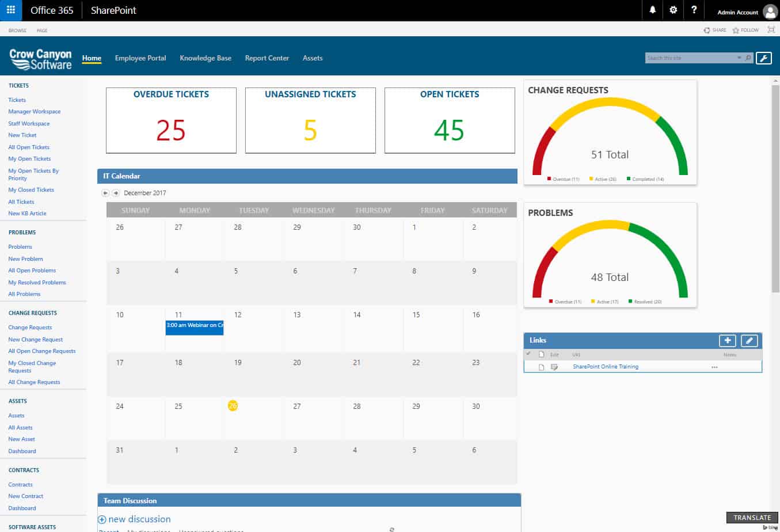Open Knowledge Base navigation item
This screenshot has width=780, height=532.
[206, 58]
